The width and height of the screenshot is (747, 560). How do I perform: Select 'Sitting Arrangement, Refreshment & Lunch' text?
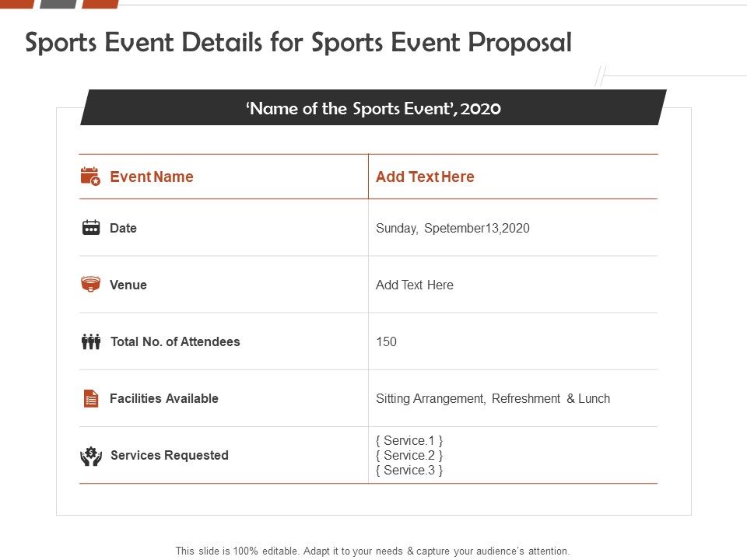pyautogui.click(x=493, y=397)
